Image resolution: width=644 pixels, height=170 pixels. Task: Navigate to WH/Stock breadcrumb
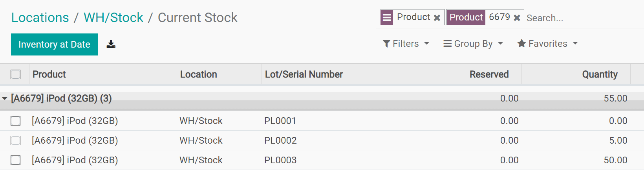[x=113, y=18]
